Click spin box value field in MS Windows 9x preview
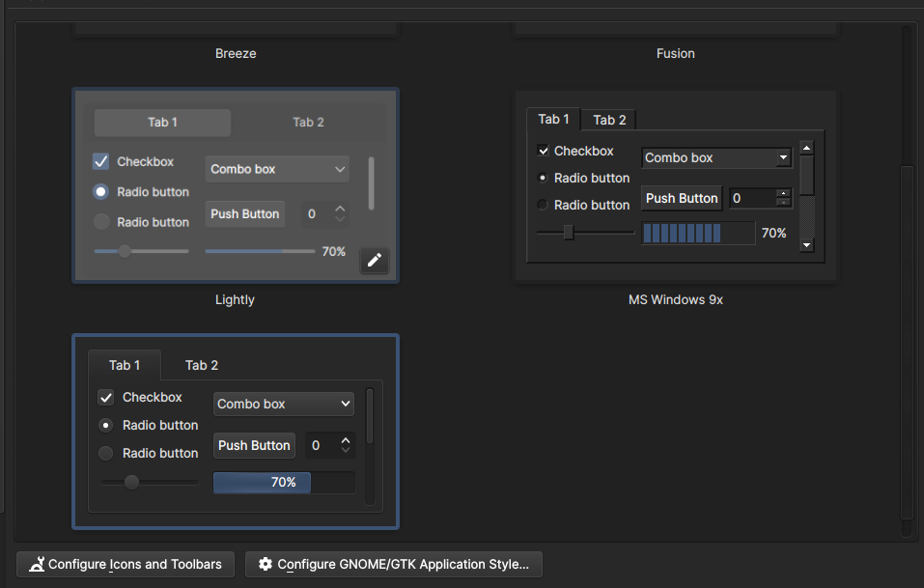This screenshot has width=924, height=588. [x=752, y=199]
